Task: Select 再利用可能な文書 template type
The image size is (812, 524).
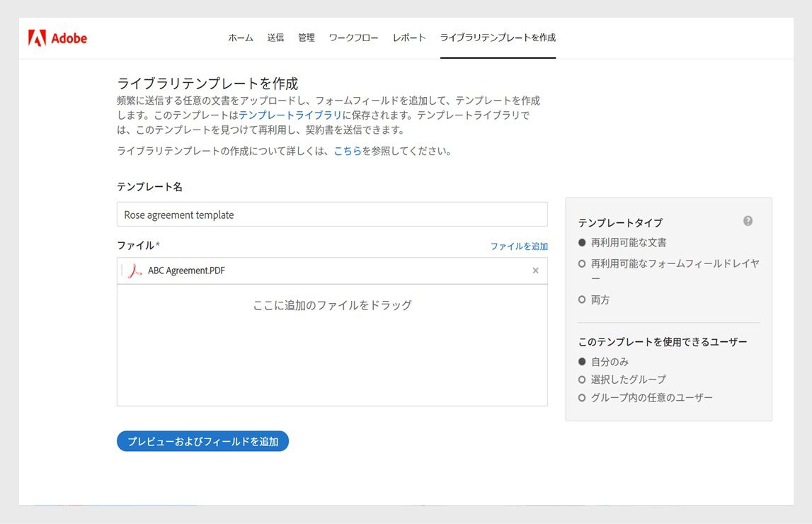Action: 581,241
